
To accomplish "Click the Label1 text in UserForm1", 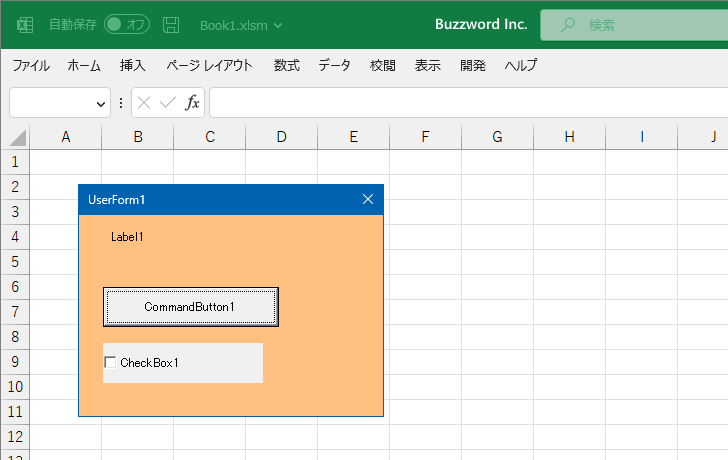I will (127, 237).
